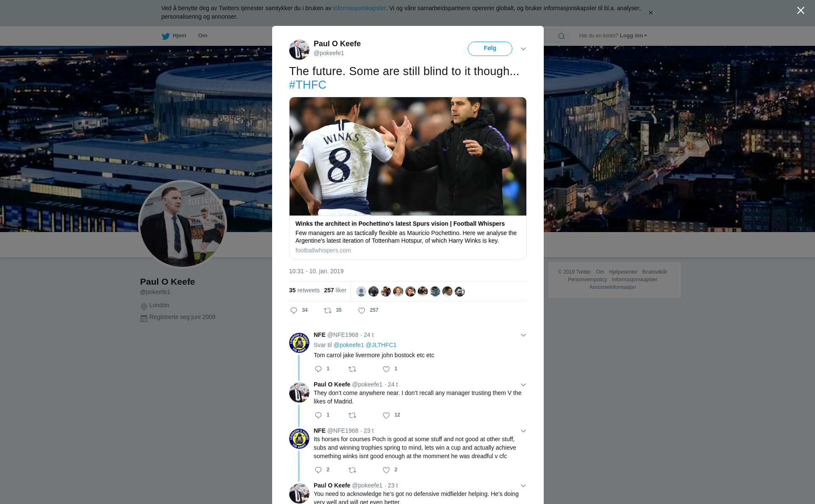Click the search magnifier icon in header
The width and height of the screenshot is (815, 504).
tap(562, 36)
